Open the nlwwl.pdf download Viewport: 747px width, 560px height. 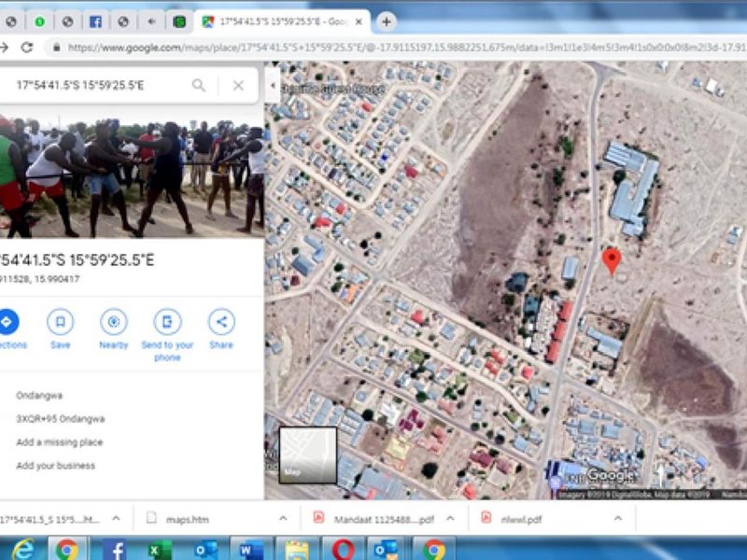(521, 520)
